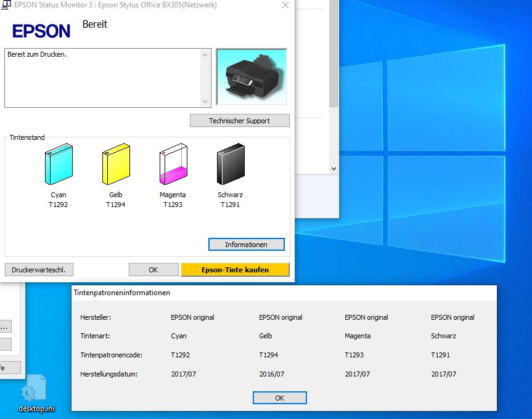This screenshot has height=419, width=532.
Task: Click OK in Tintenpatroneninformationen dialog
Action: (280, 398)
